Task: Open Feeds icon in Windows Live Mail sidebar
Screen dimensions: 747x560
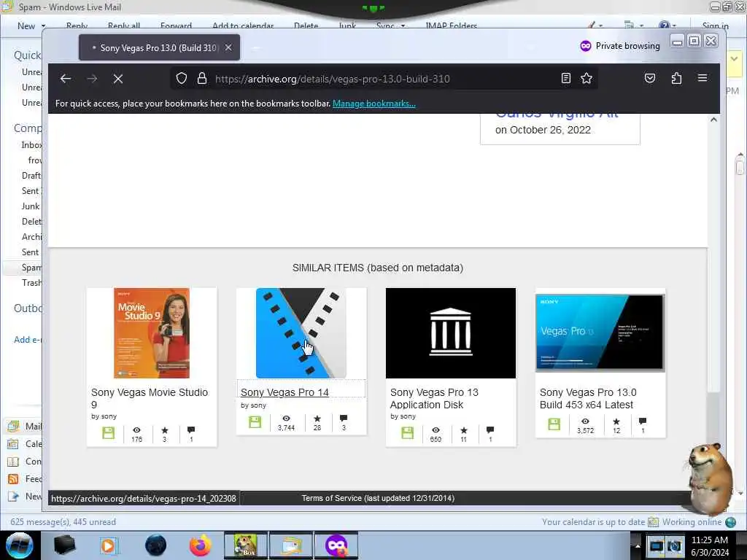Action: 13,479
